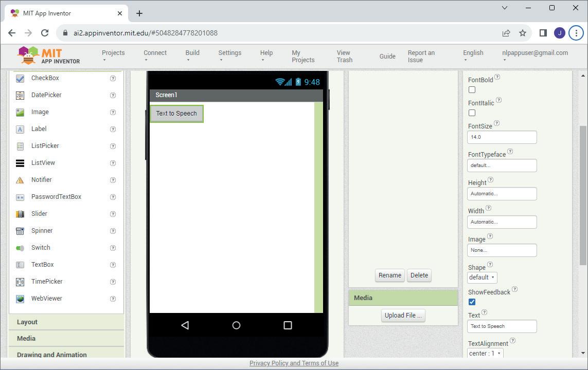Open help for the WebViewer component
This screenshot has height=370, width=588.
pos(113,299)
